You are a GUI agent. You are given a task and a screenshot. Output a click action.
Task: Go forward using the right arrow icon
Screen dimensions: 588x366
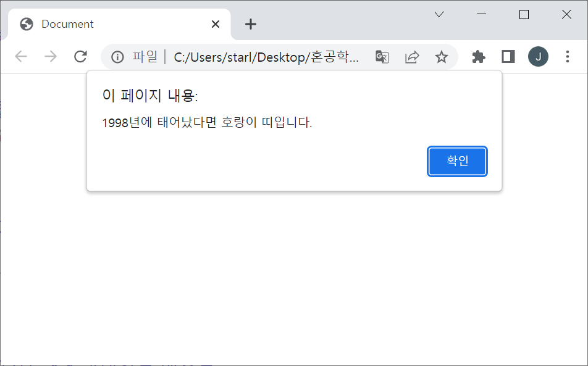tap(51, 57)
